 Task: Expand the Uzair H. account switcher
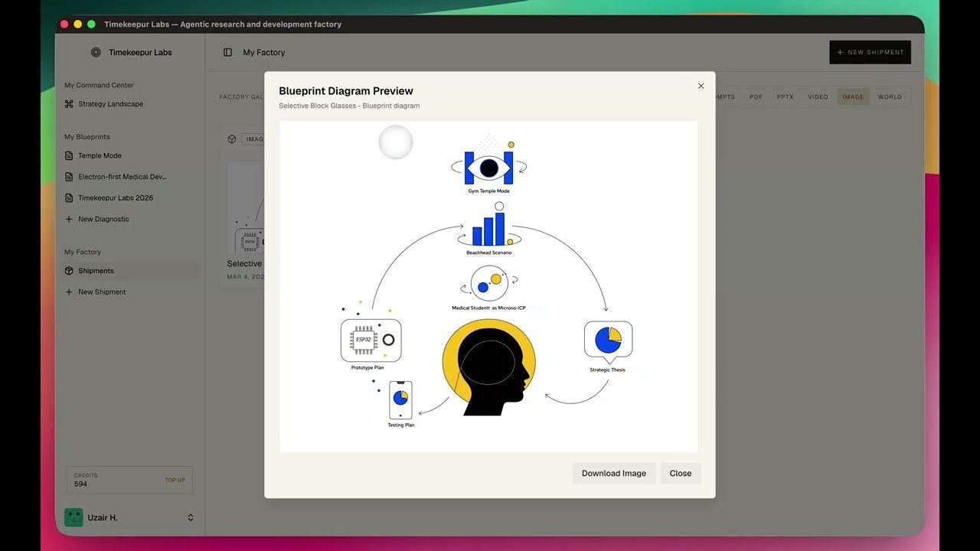(191, 517)
